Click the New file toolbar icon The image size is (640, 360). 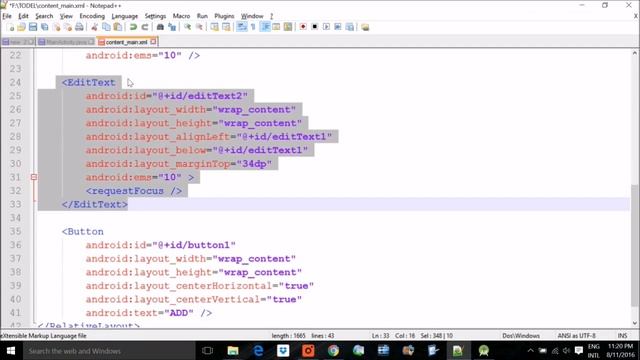coord(10,27)
